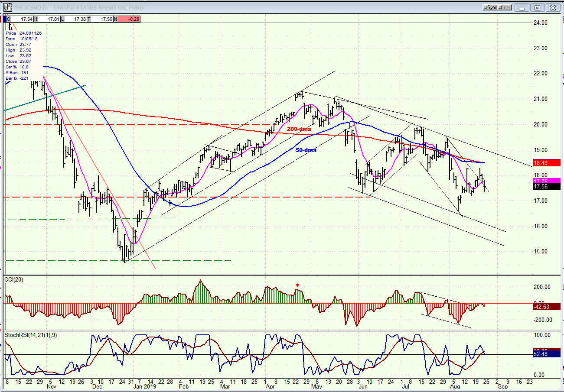
Task: Click the Price 24.001126 row in the data box
Action: click(24, 33)
